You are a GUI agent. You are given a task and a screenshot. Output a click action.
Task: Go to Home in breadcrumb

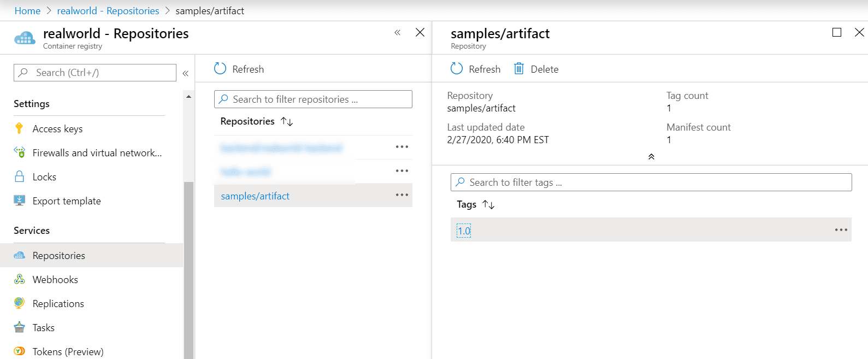27,11
